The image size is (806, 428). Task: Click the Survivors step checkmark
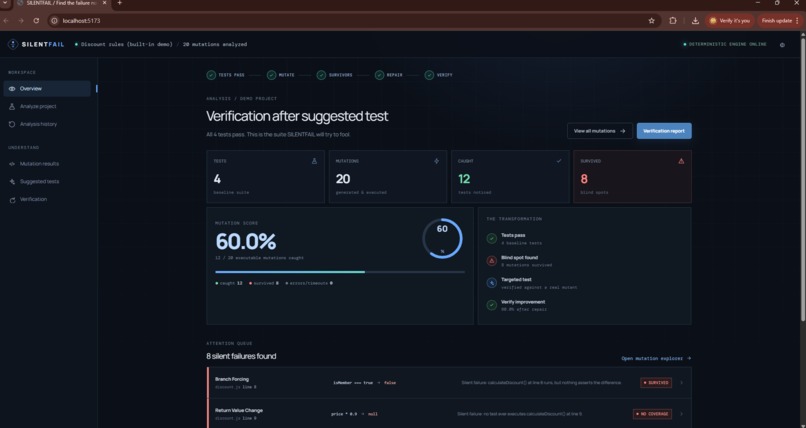click(x=321, y=75)
